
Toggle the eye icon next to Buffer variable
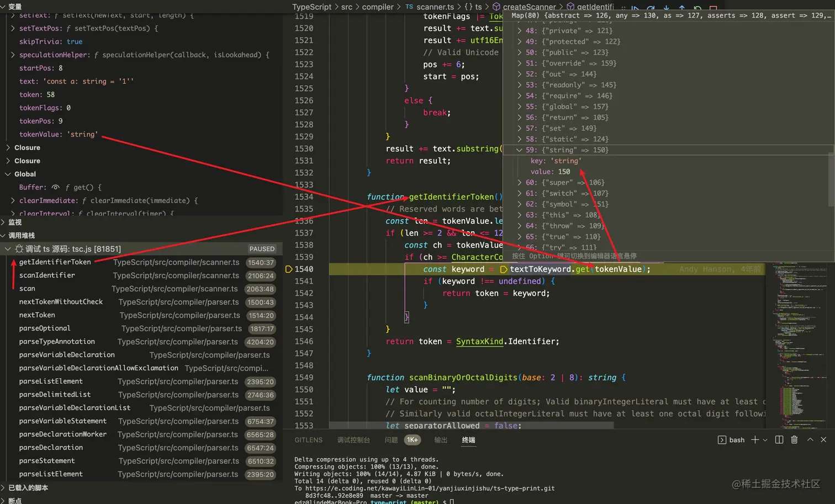tap(56, 187)
